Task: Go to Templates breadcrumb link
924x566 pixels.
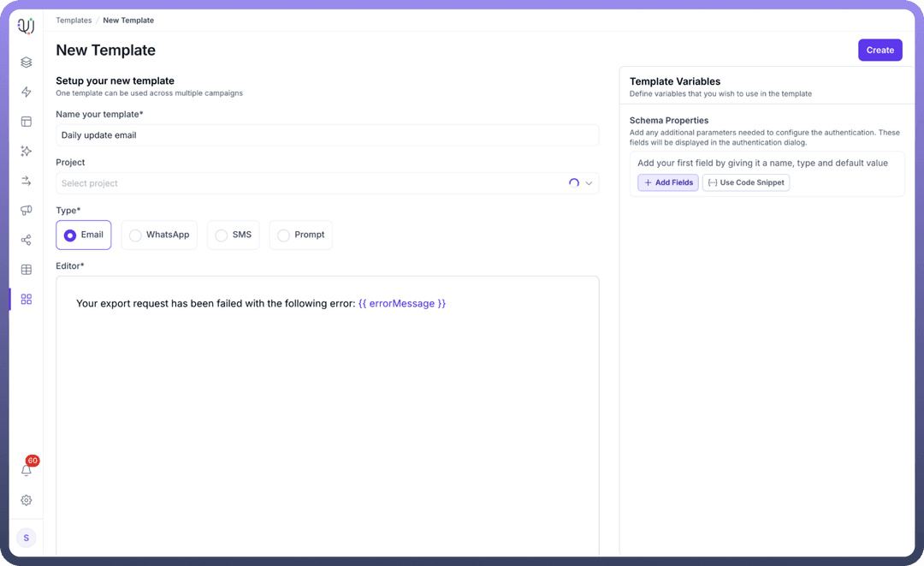Action: coord(74,21)
